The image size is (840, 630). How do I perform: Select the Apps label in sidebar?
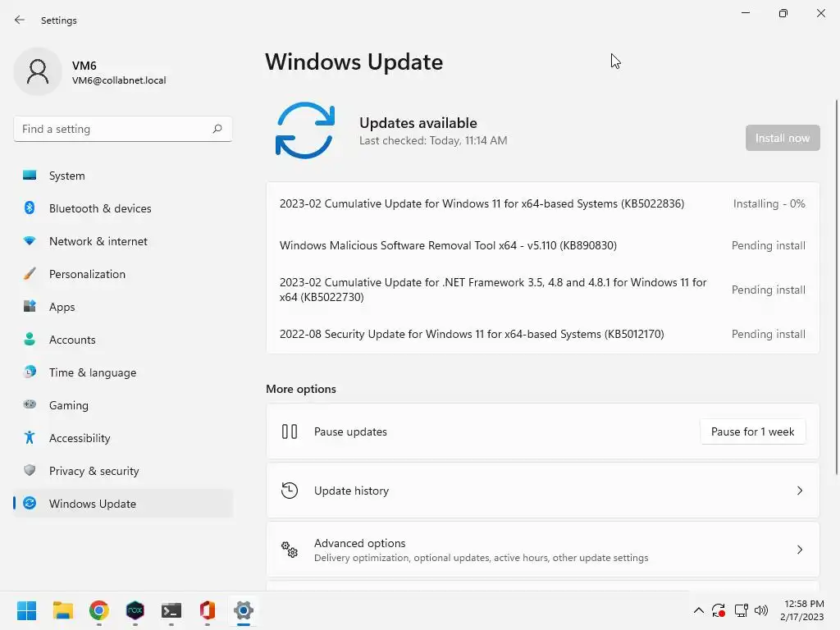point(62,307)
